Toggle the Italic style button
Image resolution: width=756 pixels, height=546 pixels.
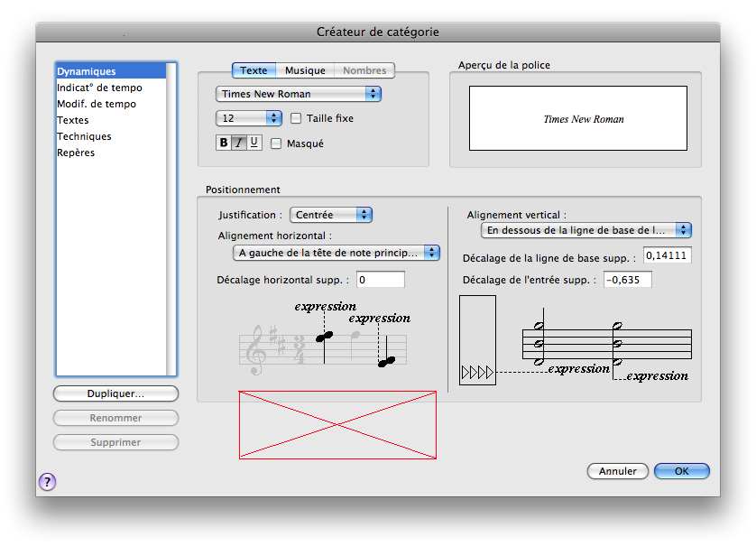click(x=239, y=143)
